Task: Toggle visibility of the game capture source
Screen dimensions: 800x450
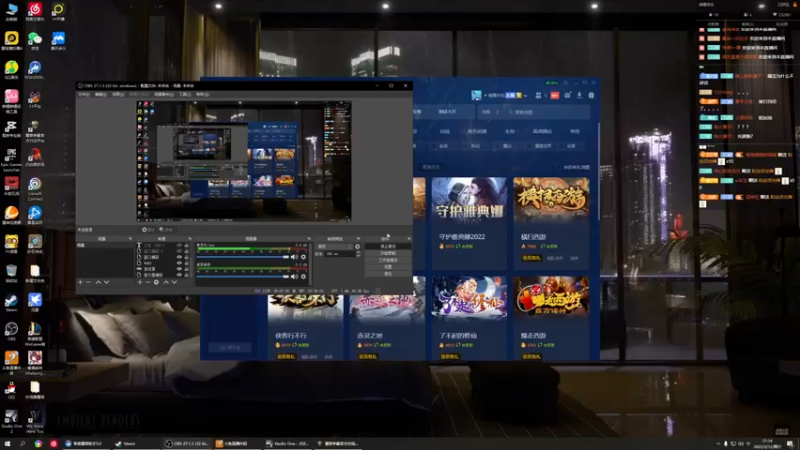Action: pyautogui.click(x=179, y=269)
